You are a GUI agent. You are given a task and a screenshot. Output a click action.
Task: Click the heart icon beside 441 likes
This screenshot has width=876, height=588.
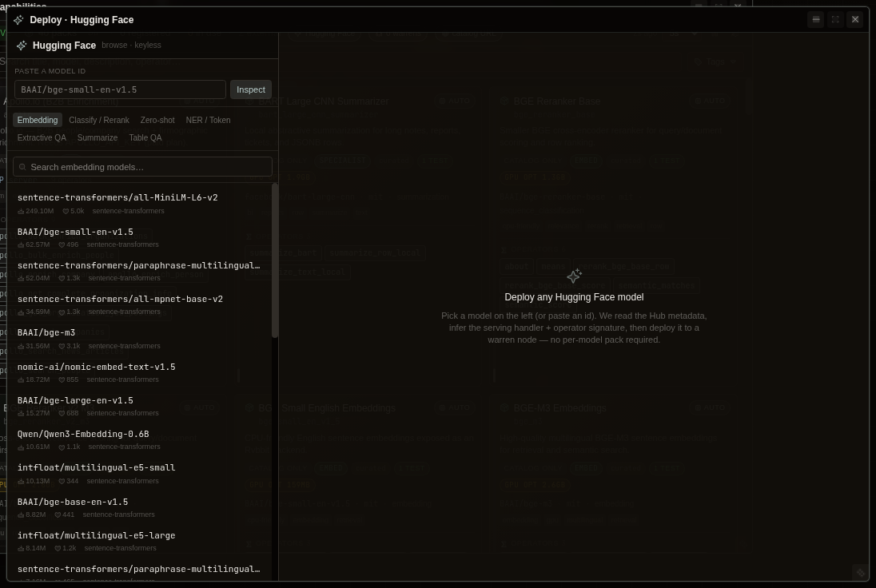click(x=58, y=514)
